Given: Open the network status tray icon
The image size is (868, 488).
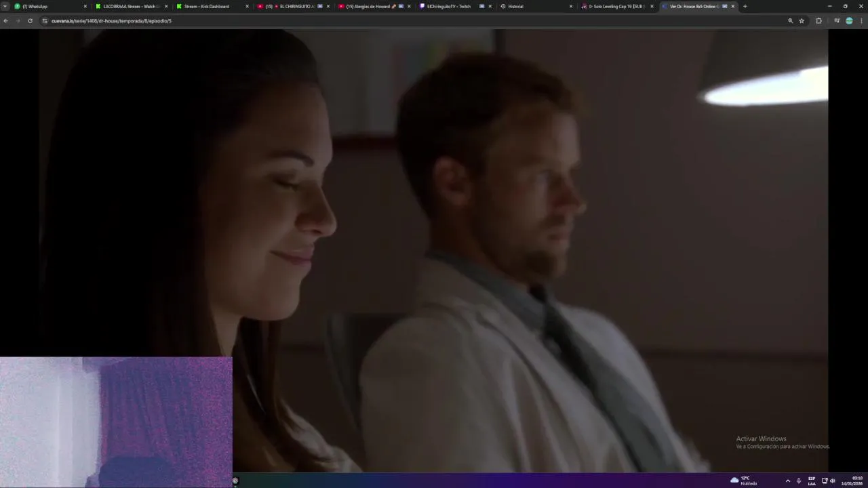Looking at the screenshot, I should coord(825,481).
